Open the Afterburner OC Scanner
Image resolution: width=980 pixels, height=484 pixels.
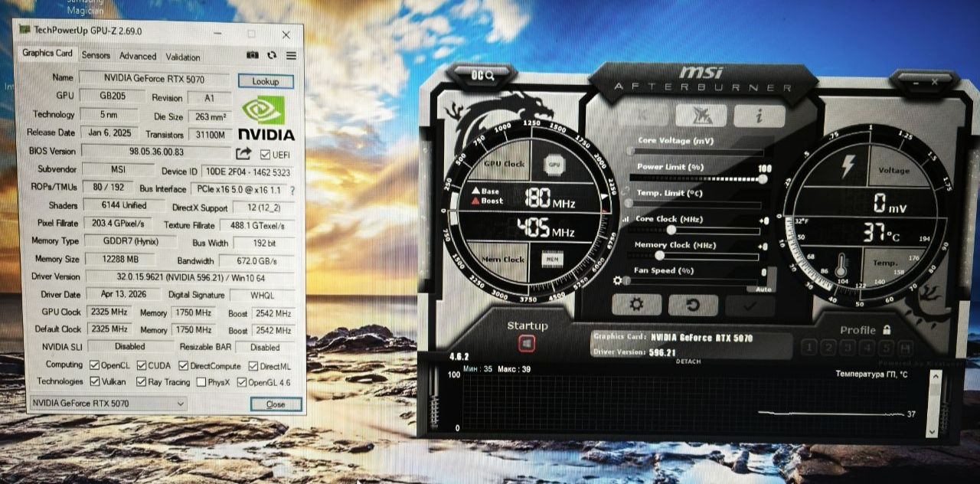(x=482, y=75)
